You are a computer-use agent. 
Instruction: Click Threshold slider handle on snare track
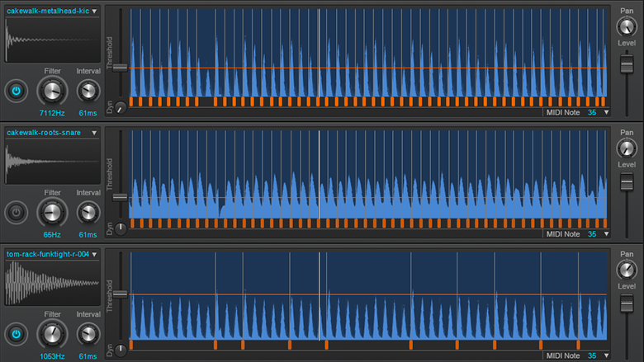[x=120, y=198]
